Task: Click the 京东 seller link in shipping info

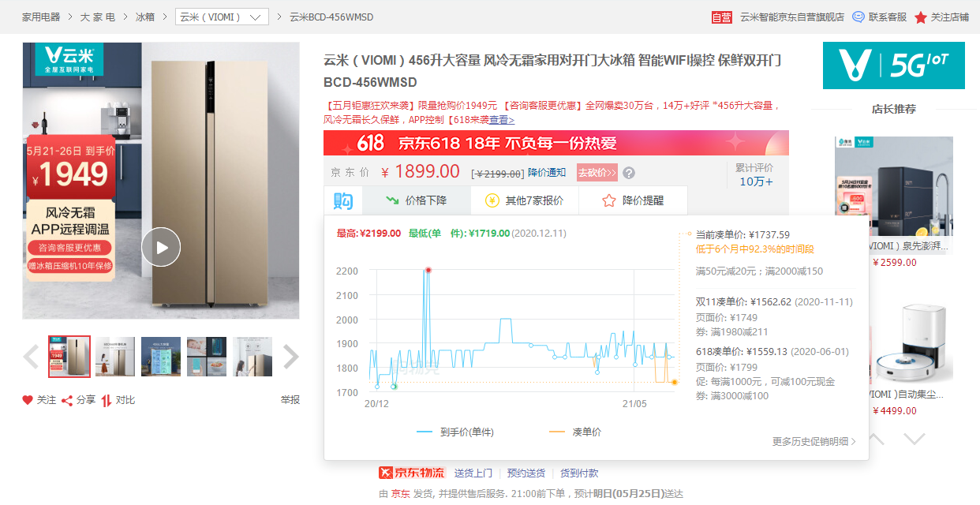Action: [401, 494]
